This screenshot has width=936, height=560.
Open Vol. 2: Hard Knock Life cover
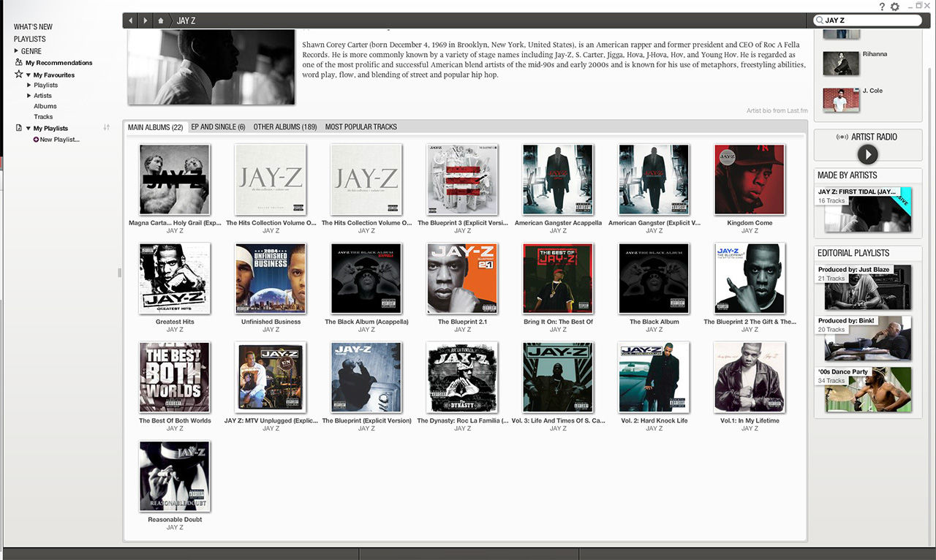click(654, 377)
